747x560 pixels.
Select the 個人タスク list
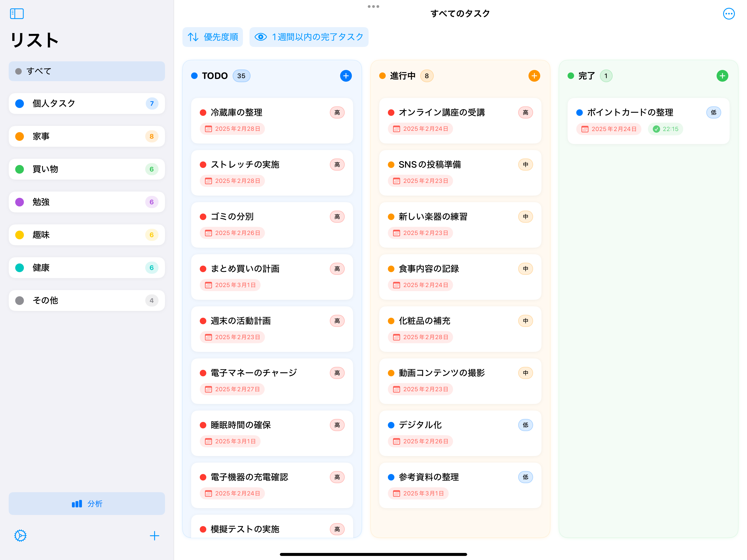(x=87, y=103)
